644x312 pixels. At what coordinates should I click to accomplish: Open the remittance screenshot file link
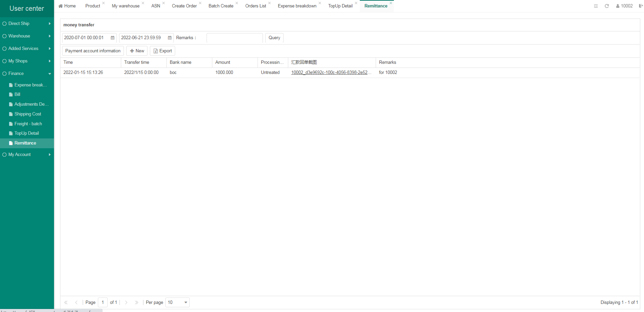331,73
